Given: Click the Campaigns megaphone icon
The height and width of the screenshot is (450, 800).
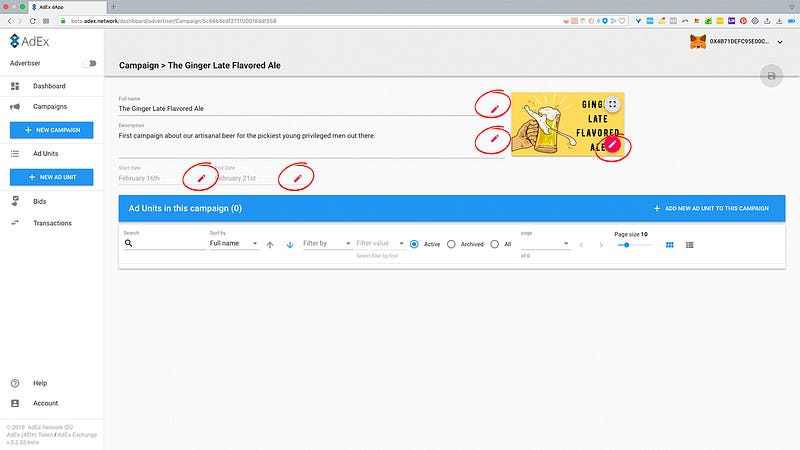Looking at the screenshot, I should 15,107.
